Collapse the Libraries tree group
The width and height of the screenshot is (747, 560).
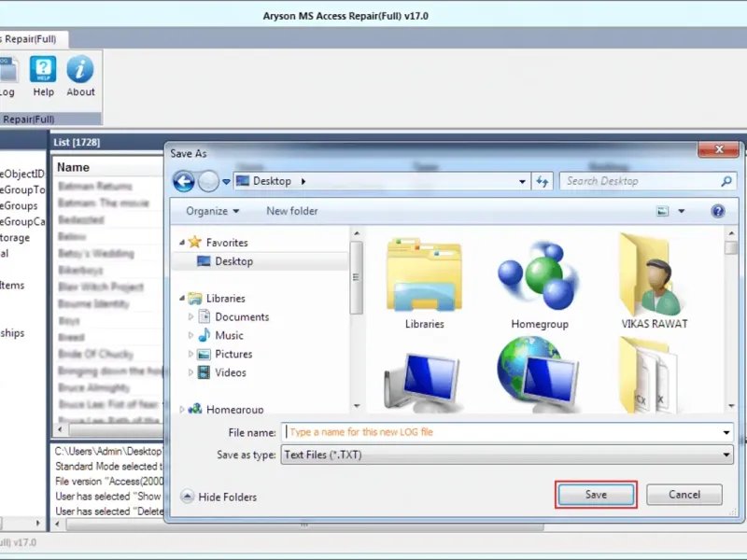pos(182,298)
